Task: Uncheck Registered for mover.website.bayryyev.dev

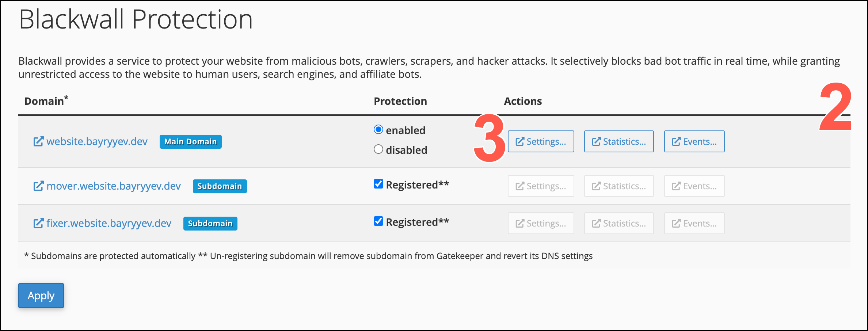Action: 378,184
